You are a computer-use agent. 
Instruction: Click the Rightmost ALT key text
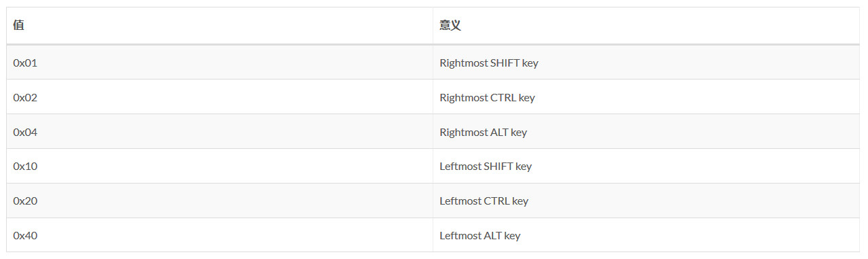[x=483, y=132]
